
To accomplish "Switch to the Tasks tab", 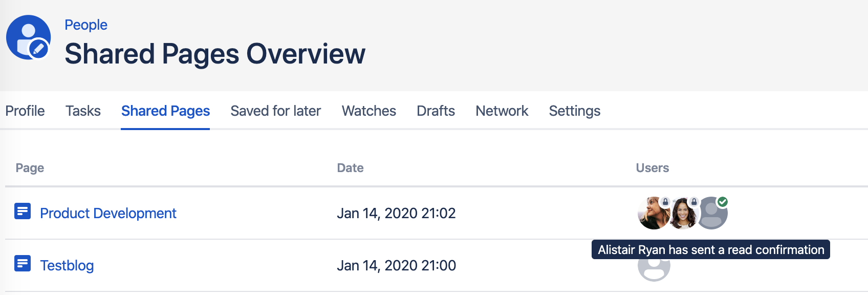I will click(x=83, y=111).
